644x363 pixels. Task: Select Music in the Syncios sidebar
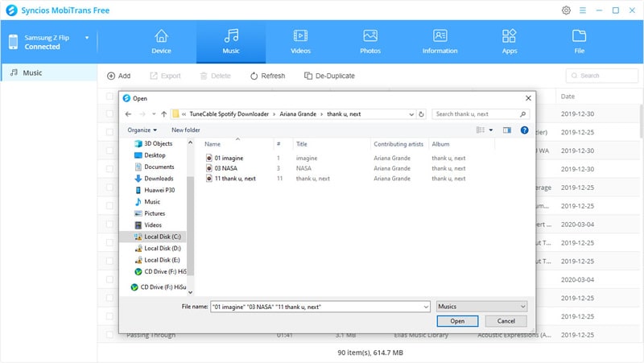(x=49, y=72)
